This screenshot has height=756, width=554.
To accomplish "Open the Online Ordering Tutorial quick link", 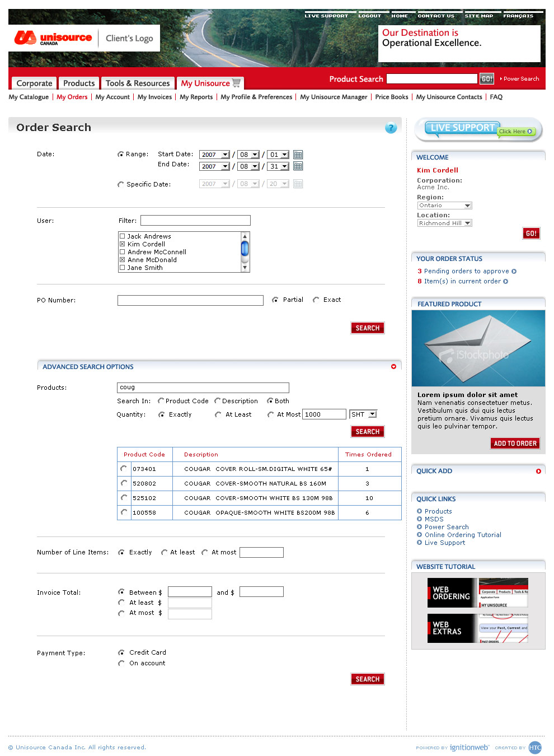I will (463, 535).
